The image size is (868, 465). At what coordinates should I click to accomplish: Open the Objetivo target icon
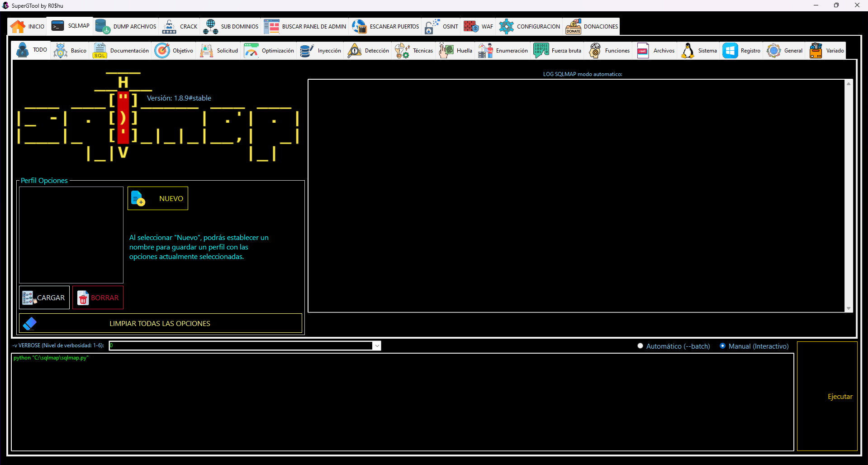162,51
